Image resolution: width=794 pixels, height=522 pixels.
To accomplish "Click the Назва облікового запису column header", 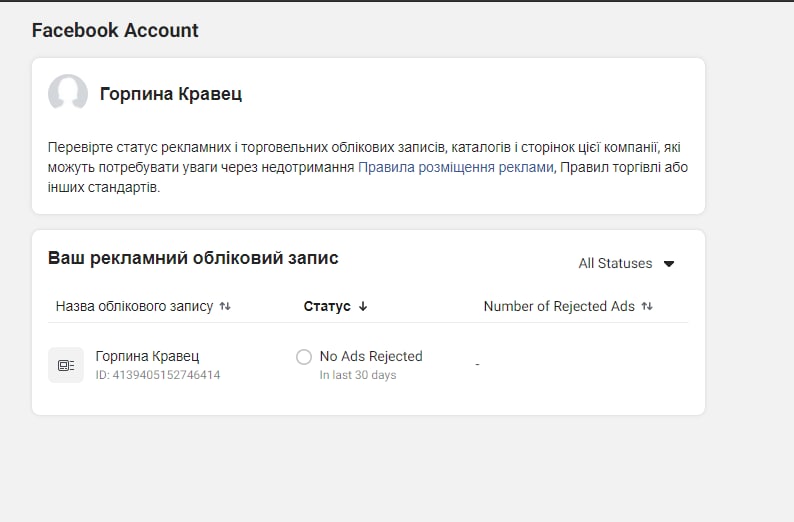I will (x=134, y=306).
